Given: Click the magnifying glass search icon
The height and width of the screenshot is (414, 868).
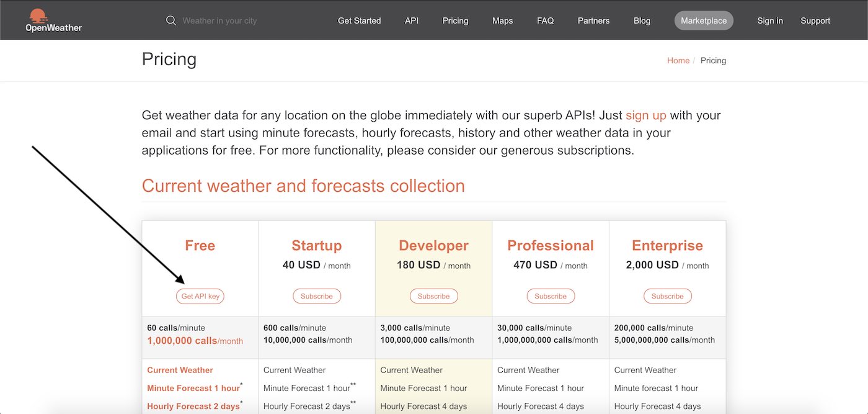Looking at the screenshot, I should (170, 20).
